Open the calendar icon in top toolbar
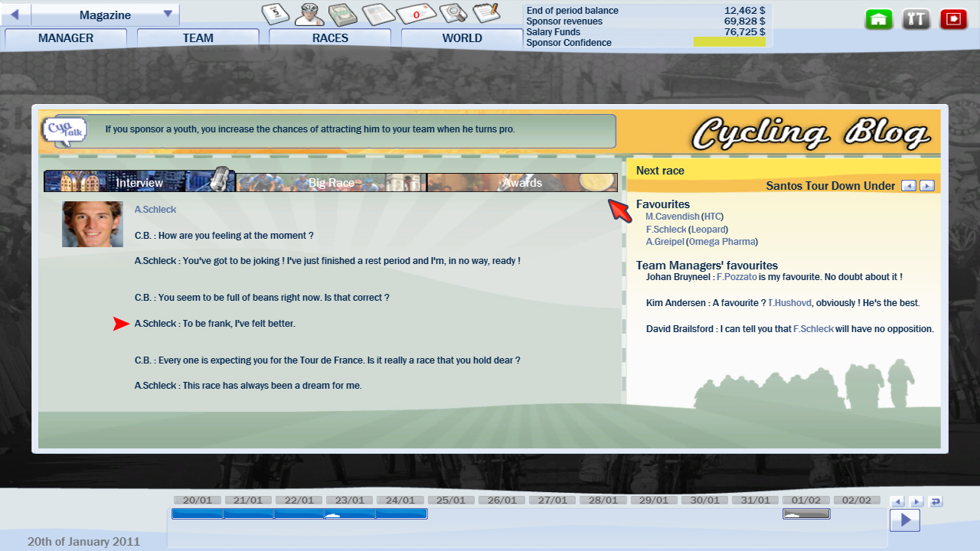The height and width of the screenshot is (551, 980). [275, 14]
